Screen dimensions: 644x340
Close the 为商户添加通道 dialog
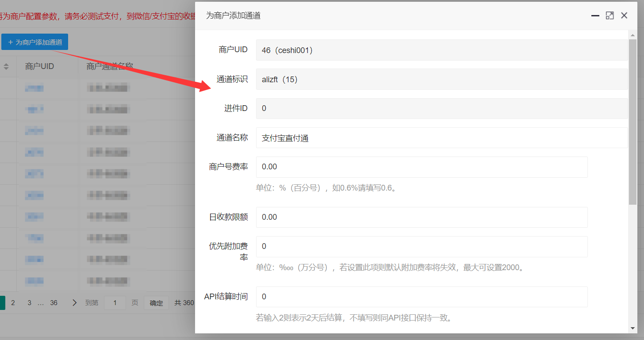624,15
